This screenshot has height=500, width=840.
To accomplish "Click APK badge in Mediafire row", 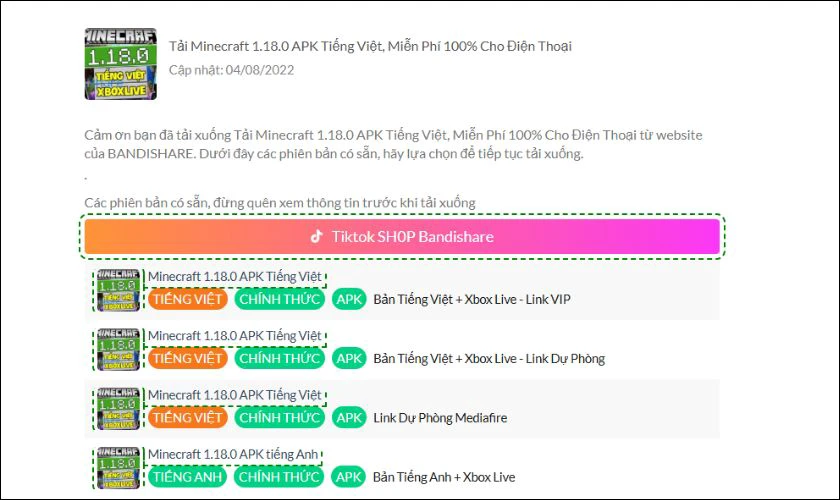I will (349, 417).
